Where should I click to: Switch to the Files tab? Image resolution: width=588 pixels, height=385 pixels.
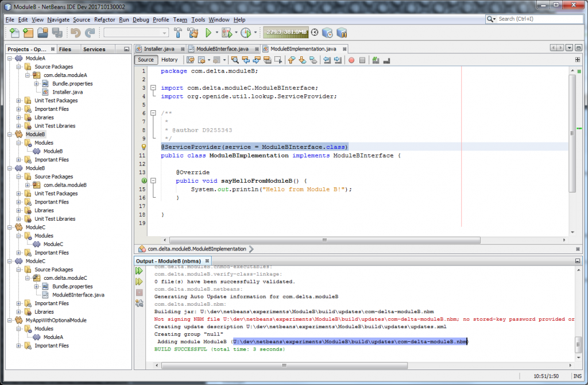click(x=65, y=49)
